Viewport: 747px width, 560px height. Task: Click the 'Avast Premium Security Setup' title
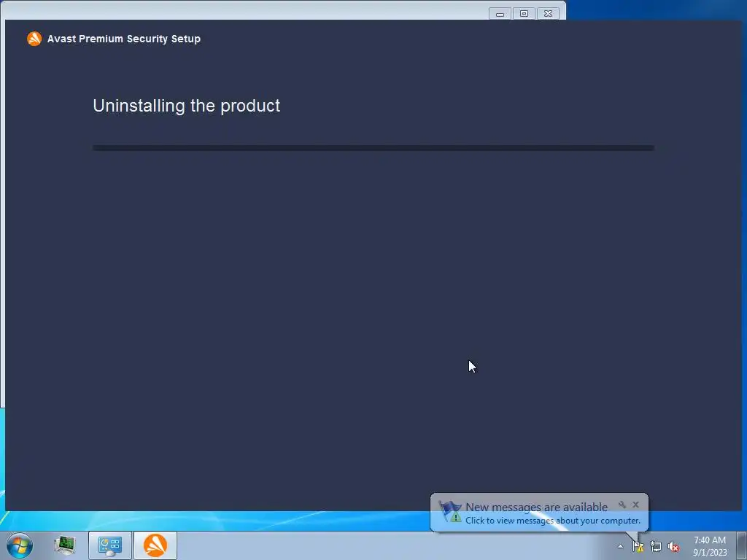124,39
